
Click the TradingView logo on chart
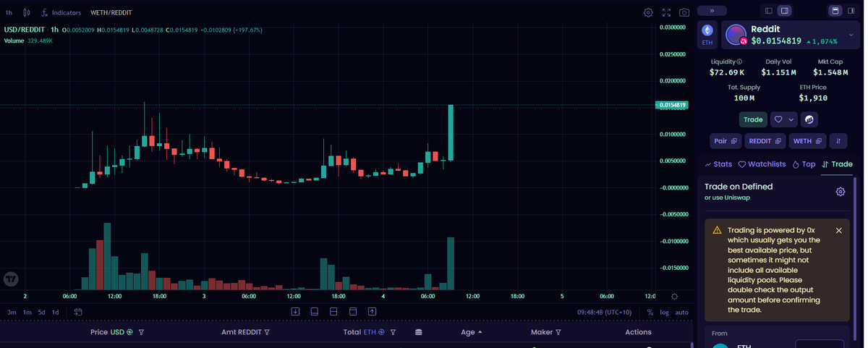click(x=11, y=279)
